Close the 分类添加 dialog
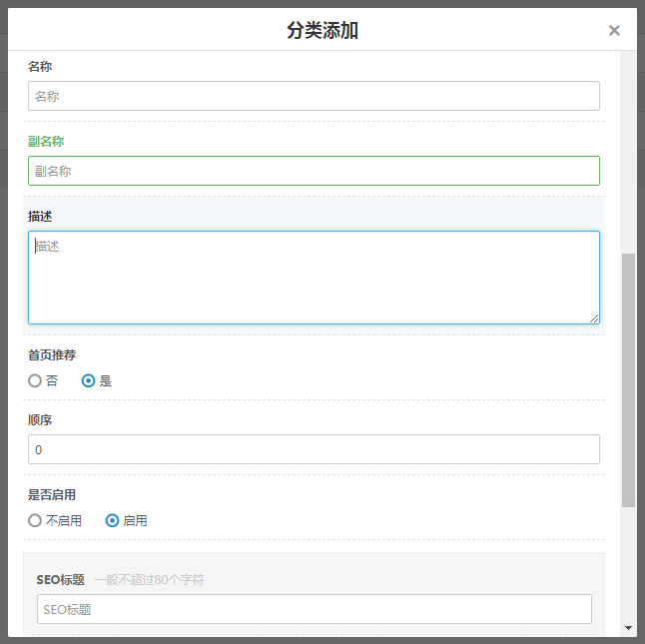 coord(614,30)
